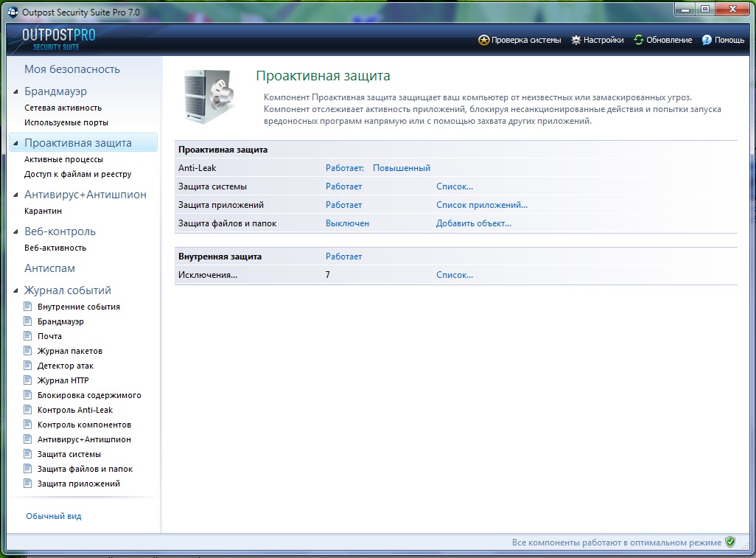The height and width of the screenshot is (558, 756).
Task: Click document icon beside Журнал HTTP
Action: (x=28, y=380)
